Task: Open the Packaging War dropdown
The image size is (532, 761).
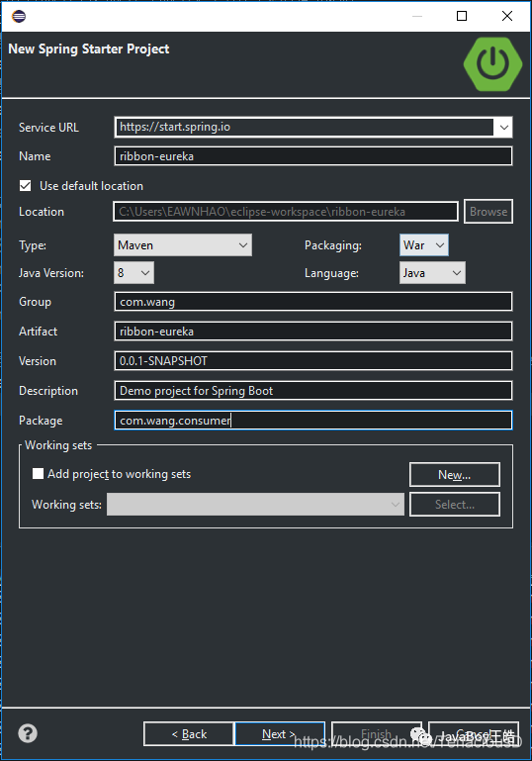Action: coord(424,245)
